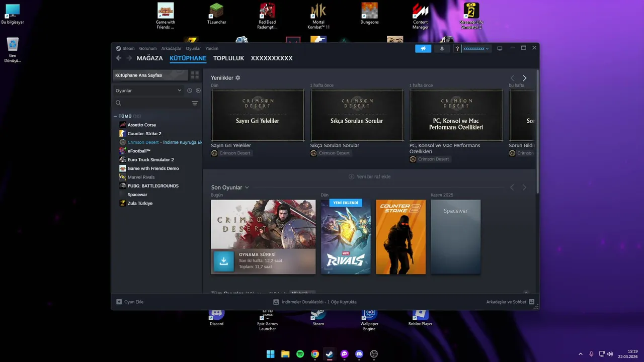644x362 pixels.
Task: Select Red Dead Redemption desktop shortcut
Action: [x=267, y=16]
